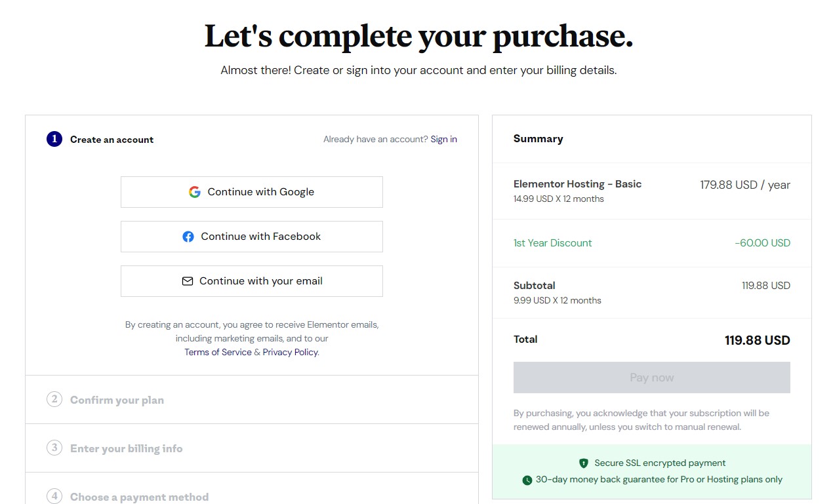Click the Pay now button
The height and width of the screenshot is (504, 833).
coord(652,378)
